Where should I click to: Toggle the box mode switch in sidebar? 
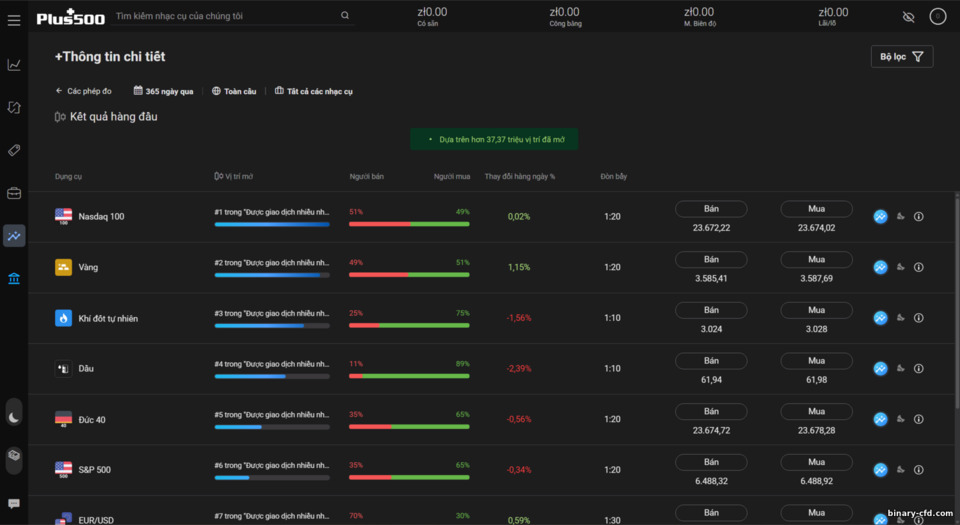[14, 456]
